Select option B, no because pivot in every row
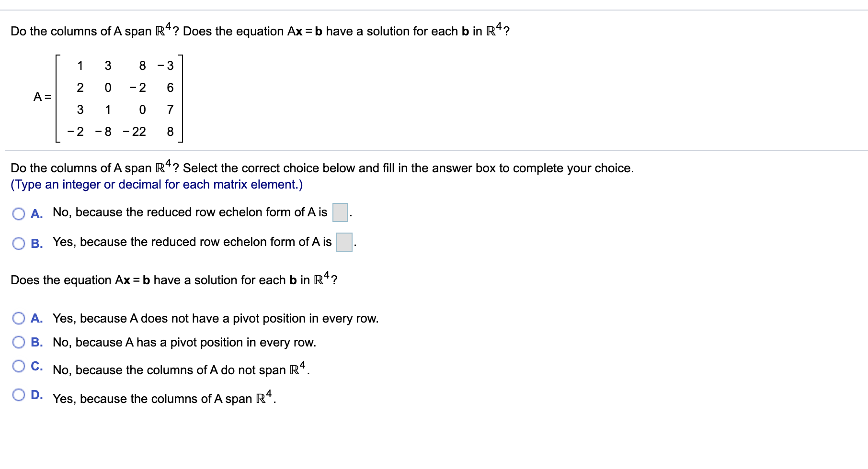Viewport: 868px width, 469px height. (19, 342)
